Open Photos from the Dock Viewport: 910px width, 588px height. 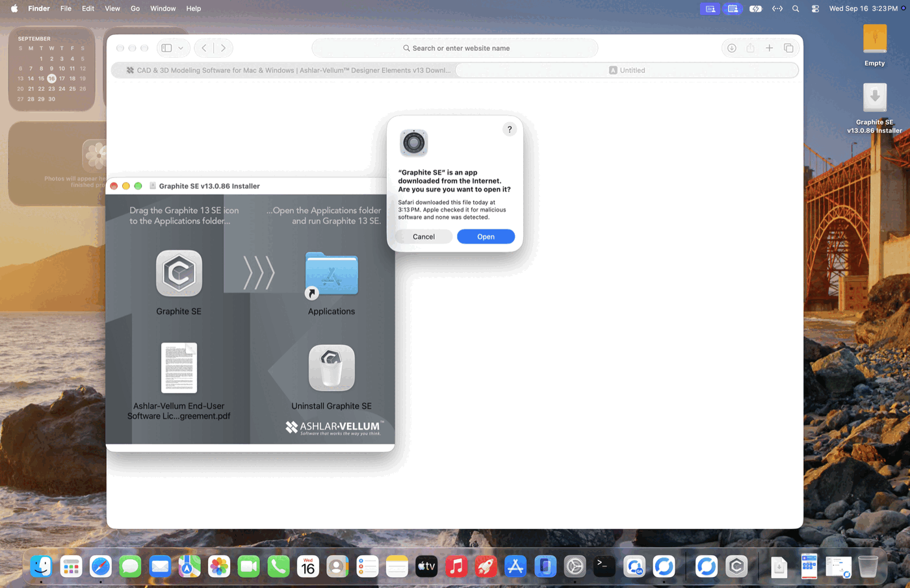tap(219, 567)
